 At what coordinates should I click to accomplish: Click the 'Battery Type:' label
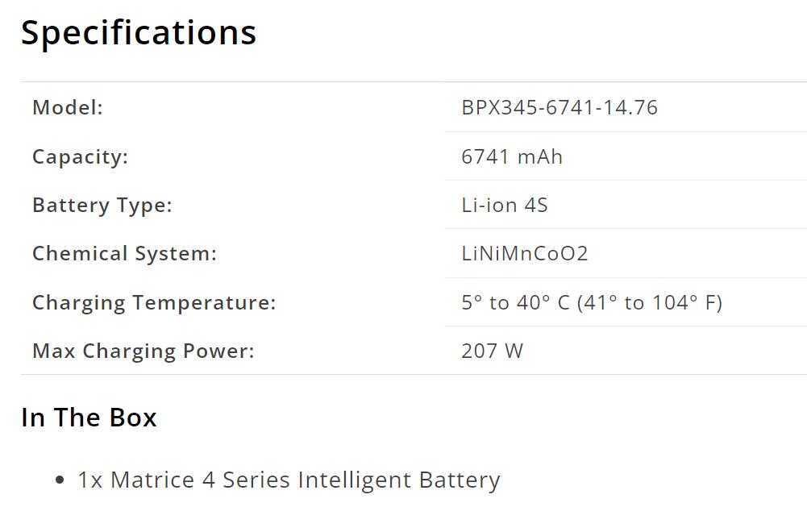[x=102, y=205]
